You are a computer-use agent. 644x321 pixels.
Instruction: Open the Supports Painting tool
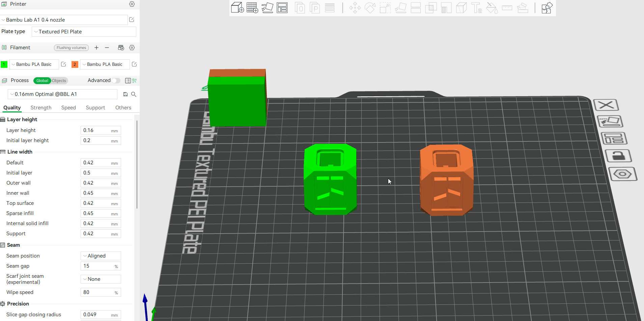[446, 7]
